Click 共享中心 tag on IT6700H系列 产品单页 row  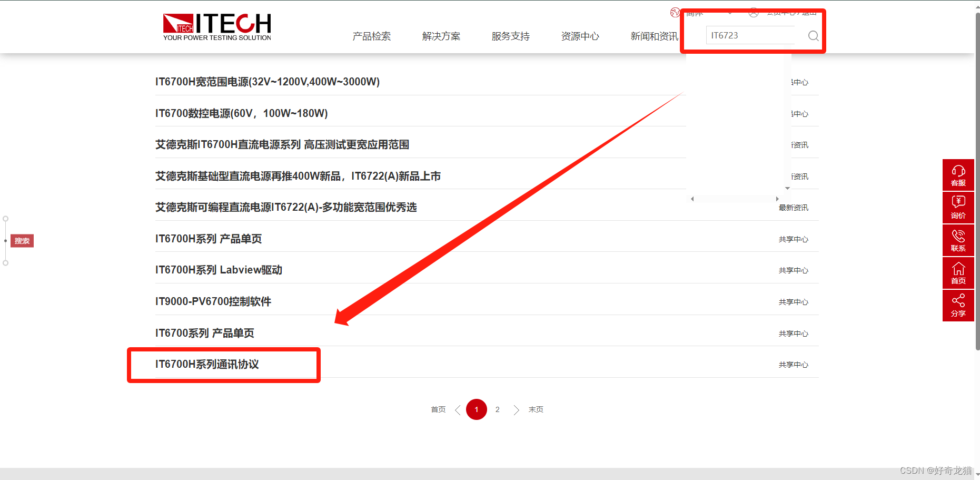click(794, 239)
